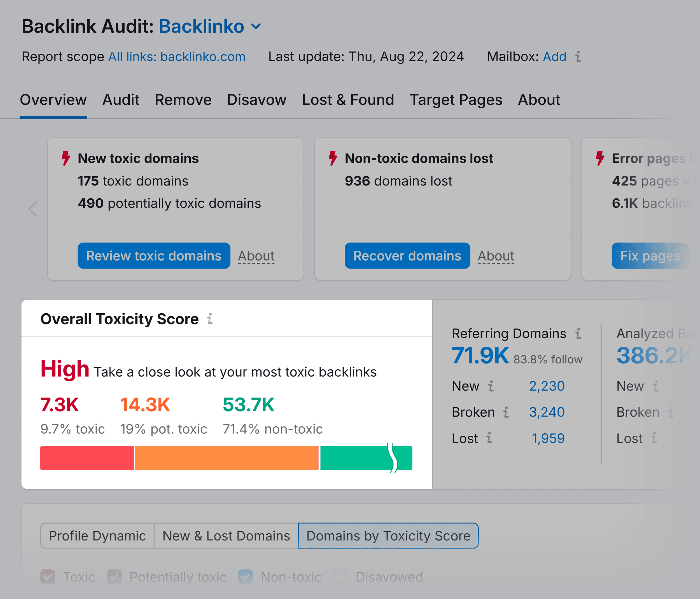Viewport: 700px width, 599px height.
Task: Click the info icon beside Lost referring domains
Action: point(489,438)
